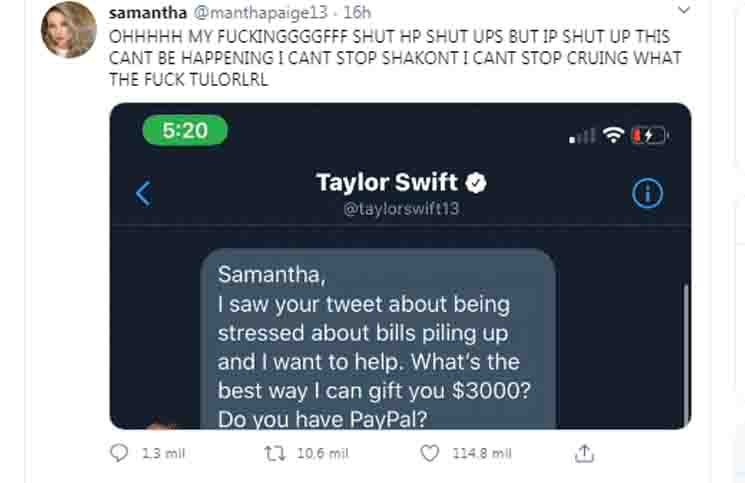Open the @manthapaige13 handle link
The height and width of the screenshot is (483, 745).
(x=260, y=13)
